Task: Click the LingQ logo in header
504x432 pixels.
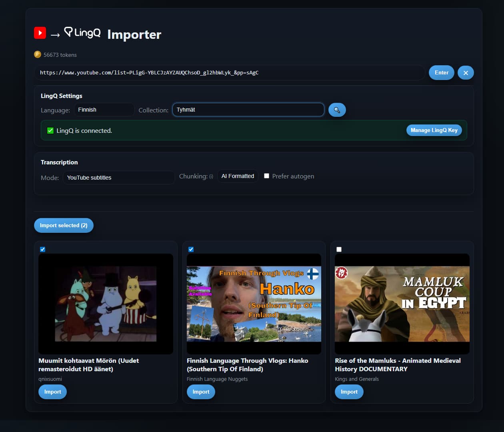Action: click(82, 32)
